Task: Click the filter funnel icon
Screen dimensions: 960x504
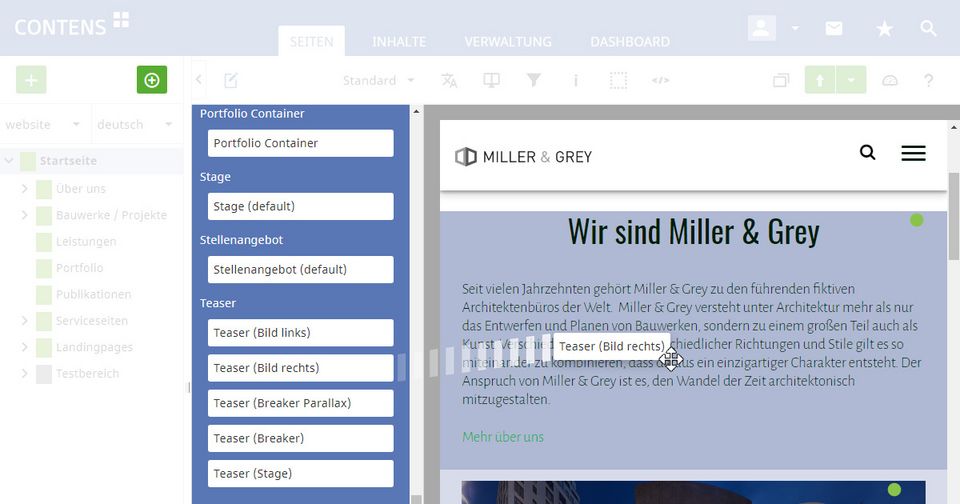Action: pos(534,80)
